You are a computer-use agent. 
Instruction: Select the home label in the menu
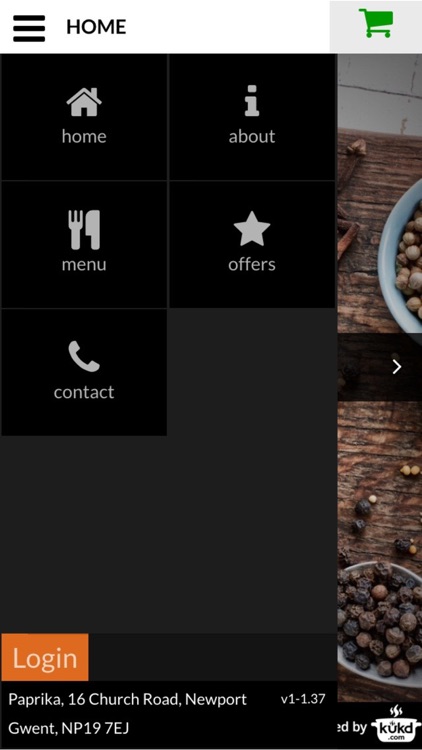(84, 136)
